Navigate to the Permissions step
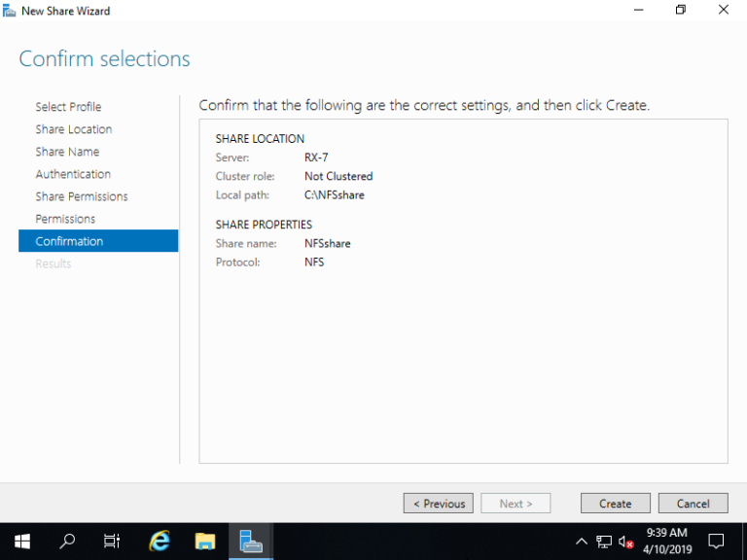The width and height of the screenshot is (747, 560). tap(65, 219)
